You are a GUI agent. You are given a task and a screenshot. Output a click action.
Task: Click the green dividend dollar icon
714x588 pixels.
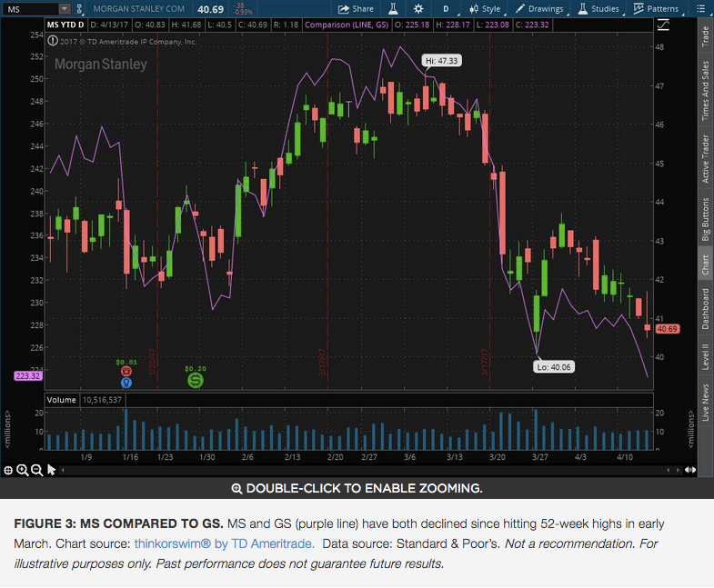click(x=196, y=381)
